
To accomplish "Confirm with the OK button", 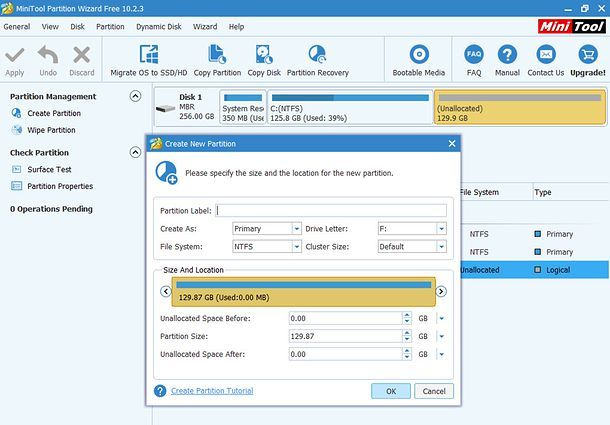I will pyautogui.click(x=391, y=391).
